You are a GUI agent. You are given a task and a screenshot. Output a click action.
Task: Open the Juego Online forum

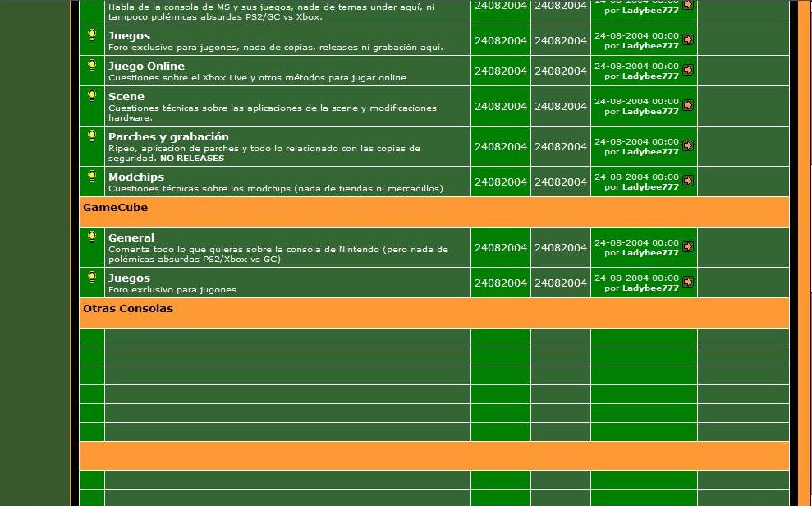coord(146,67)
